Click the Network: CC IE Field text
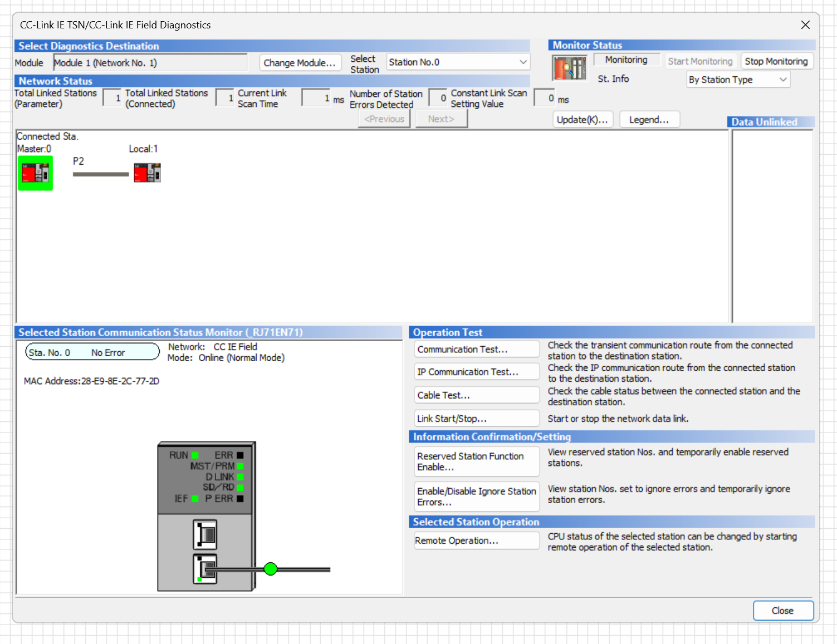Screen dimensions: 837x644 213,347
